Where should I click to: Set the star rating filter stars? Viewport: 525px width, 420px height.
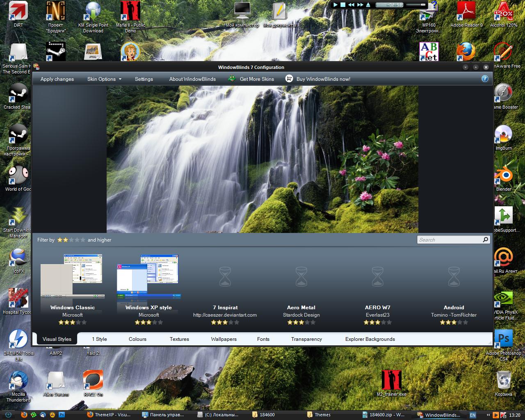point(71,240)
